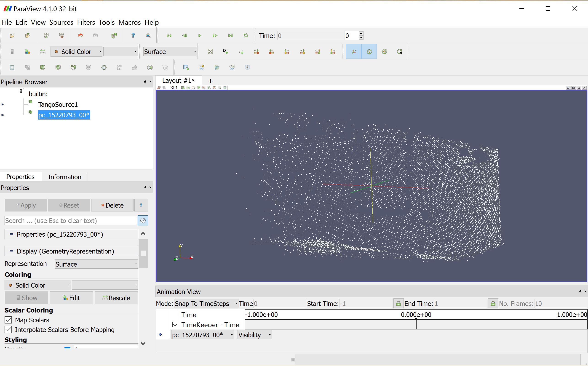Click the Slice filter icon

(x=58, y=67)
